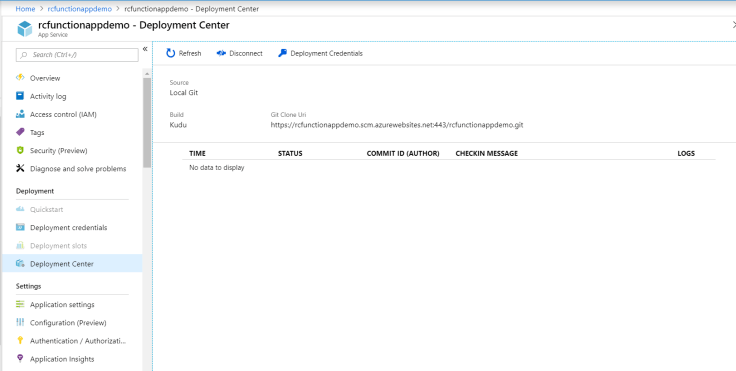Click the Application Insights bulb icon
This screenshot has width=736, height=371.
coord(20,358)
